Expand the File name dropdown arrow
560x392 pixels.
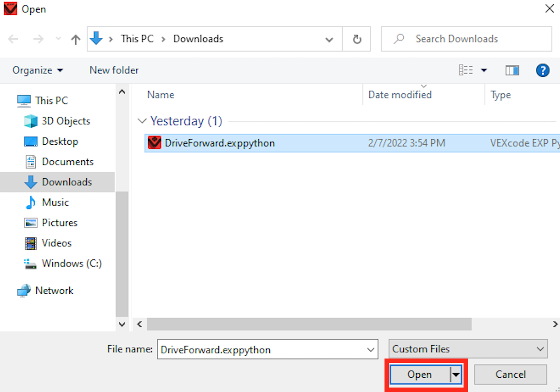370,350
